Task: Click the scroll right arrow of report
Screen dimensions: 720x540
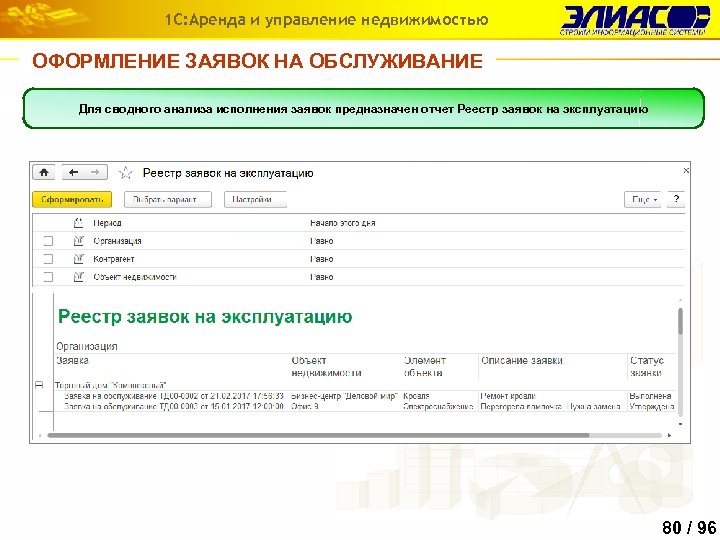Action: tap(669, 435)
